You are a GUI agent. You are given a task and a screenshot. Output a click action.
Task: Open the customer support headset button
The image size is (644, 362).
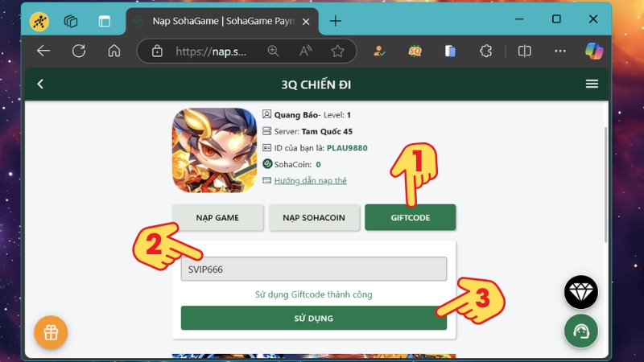pyautogui.click(x=581, y=331)
